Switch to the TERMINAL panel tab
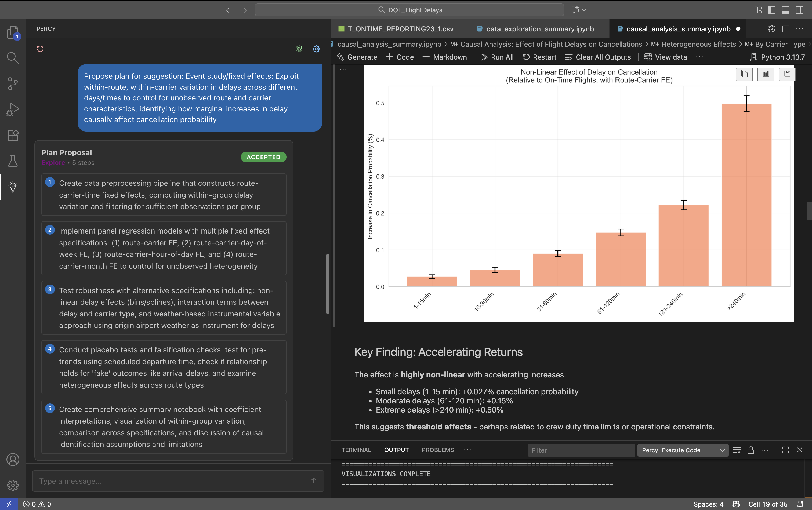This screenshot has width=812, height=510. (356, 450)
